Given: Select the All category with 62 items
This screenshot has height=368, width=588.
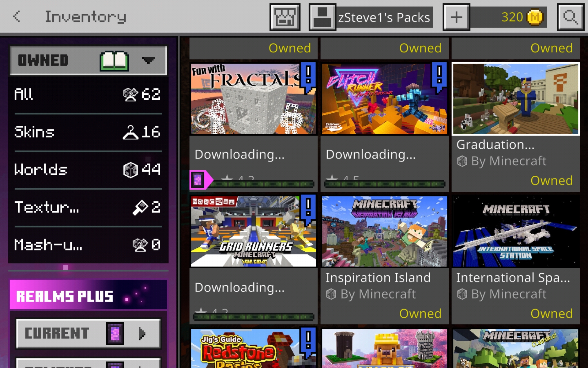Looking at the screenshot, I should click(x=88, y=94).
